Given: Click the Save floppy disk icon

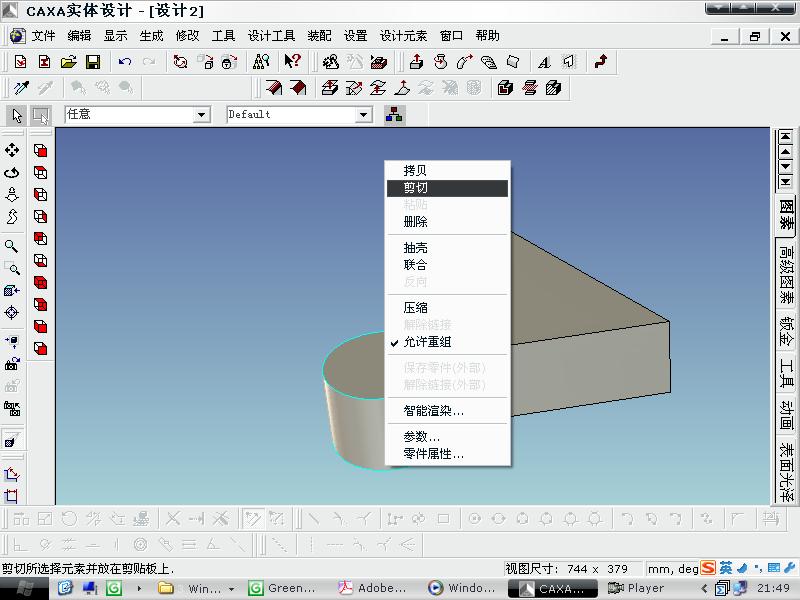Looking at the screenshot, I should click(93, 62).
